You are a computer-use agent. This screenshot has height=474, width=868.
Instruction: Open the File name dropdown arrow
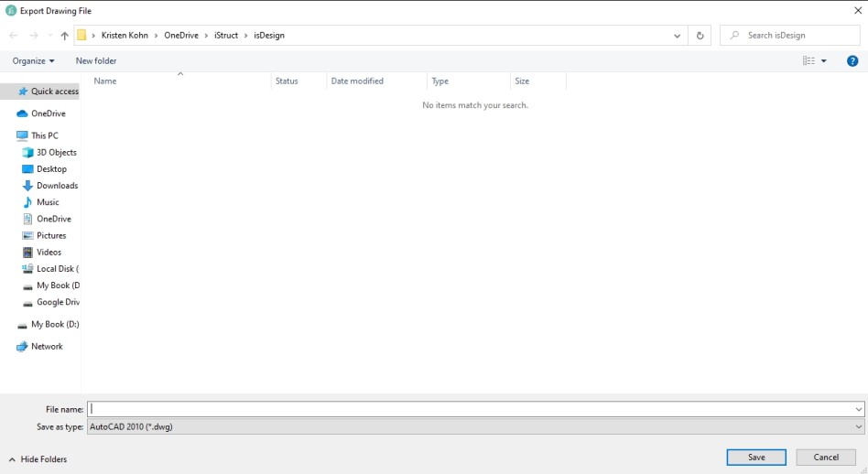[858, 410]
